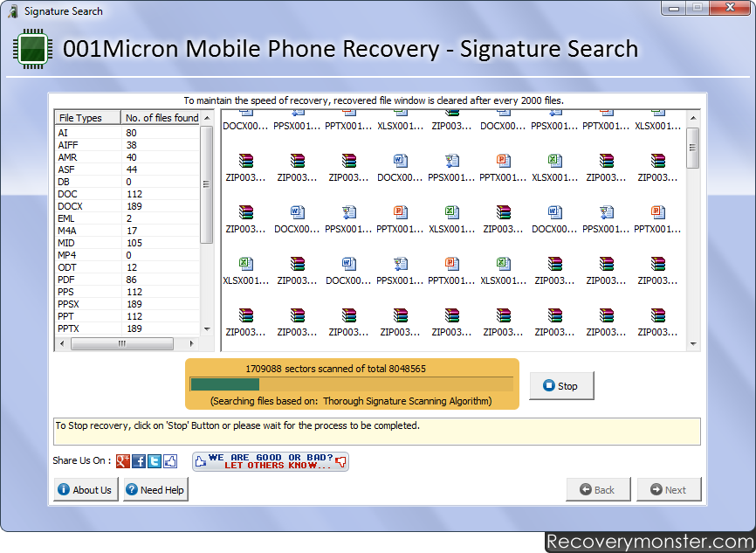This screenshot has width=756, height=553.
Task: Click the down arrow of the file types list scrollbar
Action: pyautogui.click(x=207, y=329)
